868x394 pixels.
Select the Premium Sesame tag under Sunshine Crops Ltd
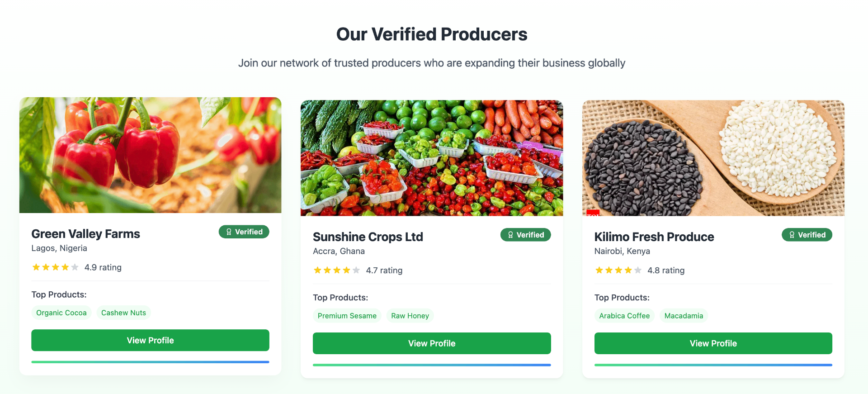coord(347,316)
